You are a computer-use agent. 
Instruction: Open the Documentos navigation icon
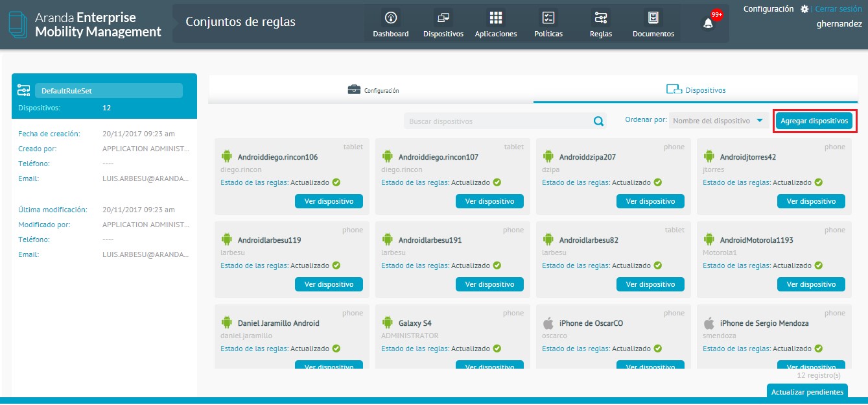coord(653,18)
